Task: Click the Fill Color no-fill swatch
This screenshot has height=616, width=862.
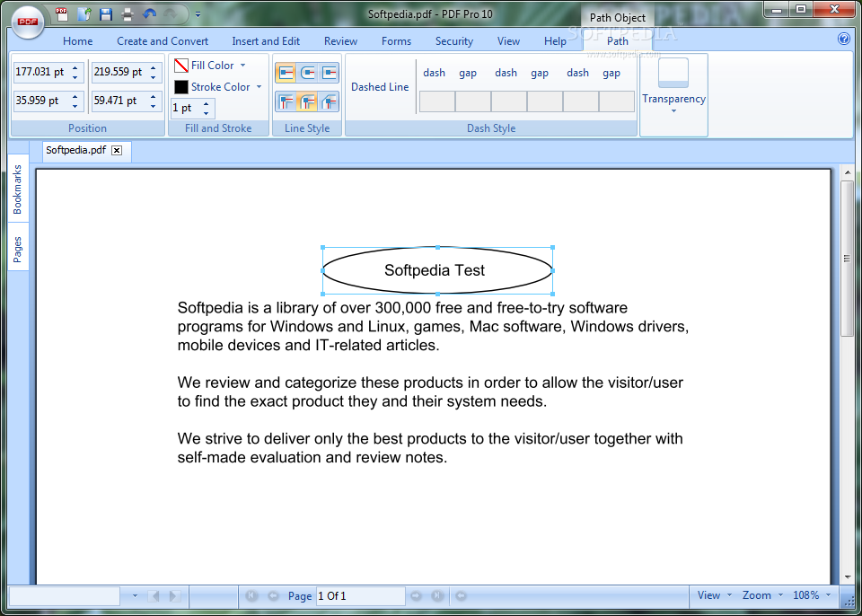Action: [x=181, y=66]
